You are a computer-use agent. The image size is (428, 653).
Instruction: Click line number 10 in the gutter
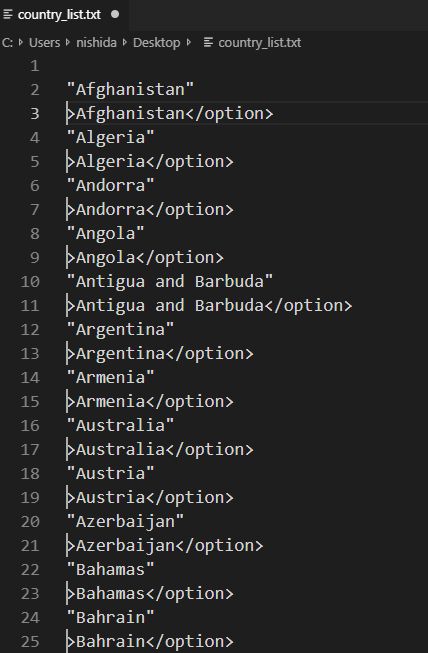[x=30, y=282]
